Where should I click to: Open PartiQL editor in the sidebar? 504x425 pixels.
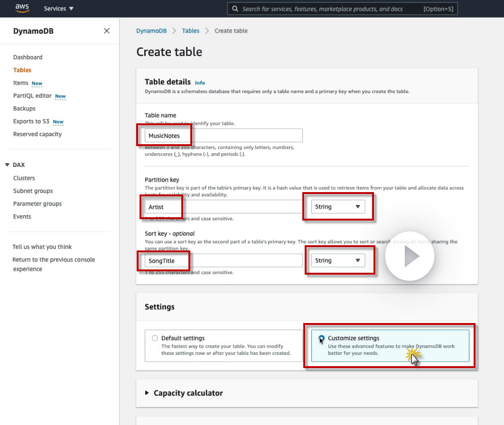[32, 96]
